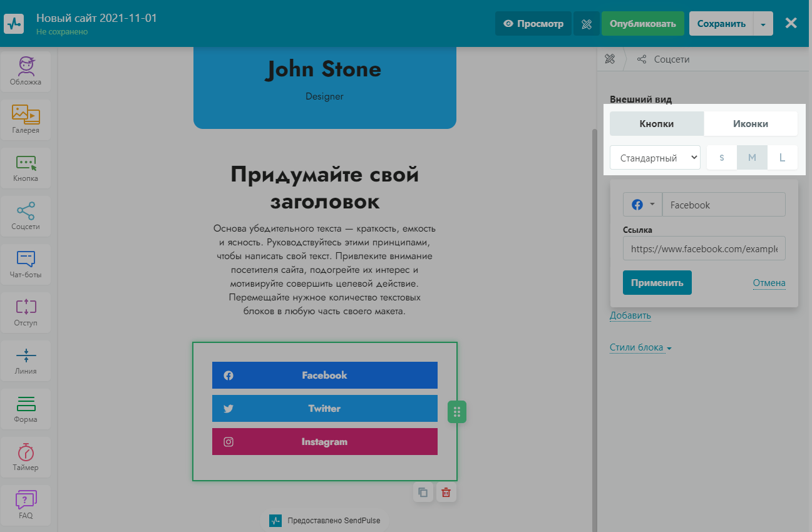Click the Просмотр preview button
Screen dimensions: 812x532
533,24
